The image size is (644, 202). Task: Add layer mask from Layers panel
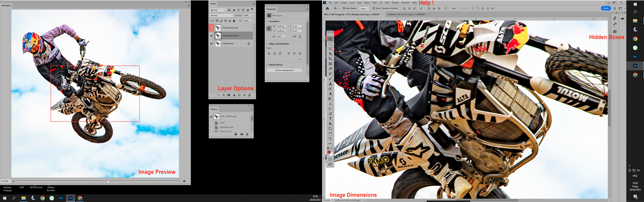[229, 95]
